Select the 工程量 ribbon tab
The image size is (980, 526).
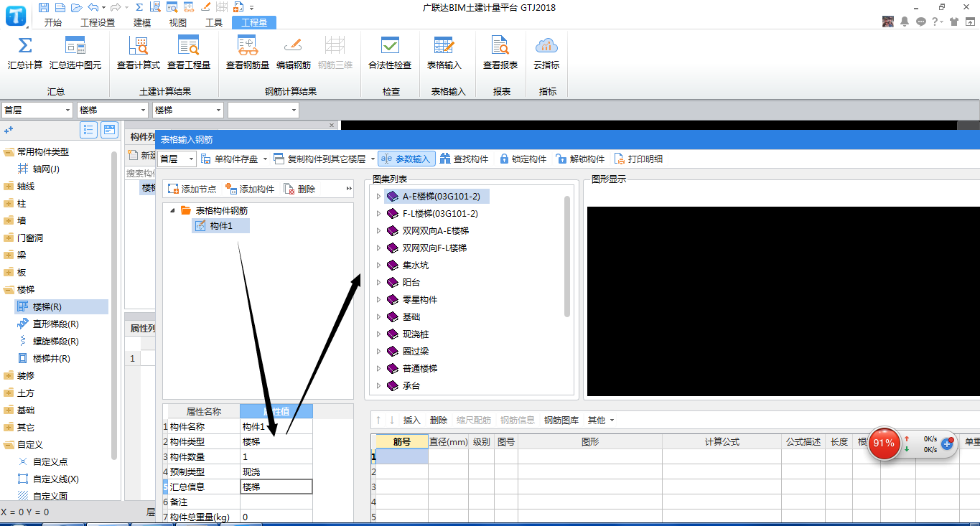254,22
